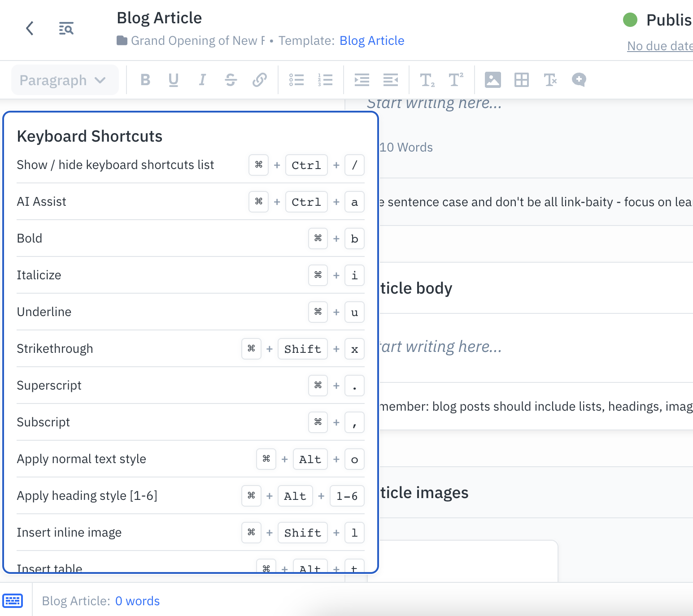
Task: Open the Blog Article template link
Action: [372, 40]
